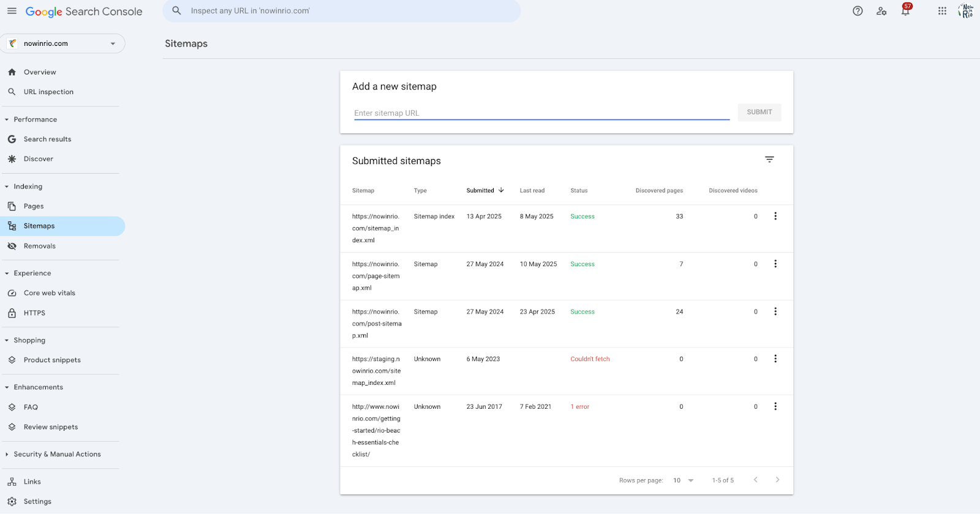Open the nowinrio.com property selector
The width and height of the screenshot is (980, 514).
coord(63,43)
